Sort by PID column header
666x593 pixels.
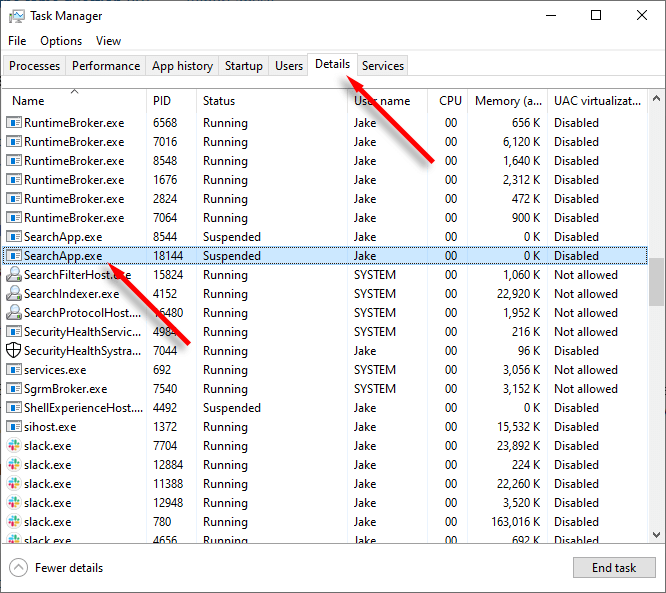pyautogui.click(x=162, y=101)
